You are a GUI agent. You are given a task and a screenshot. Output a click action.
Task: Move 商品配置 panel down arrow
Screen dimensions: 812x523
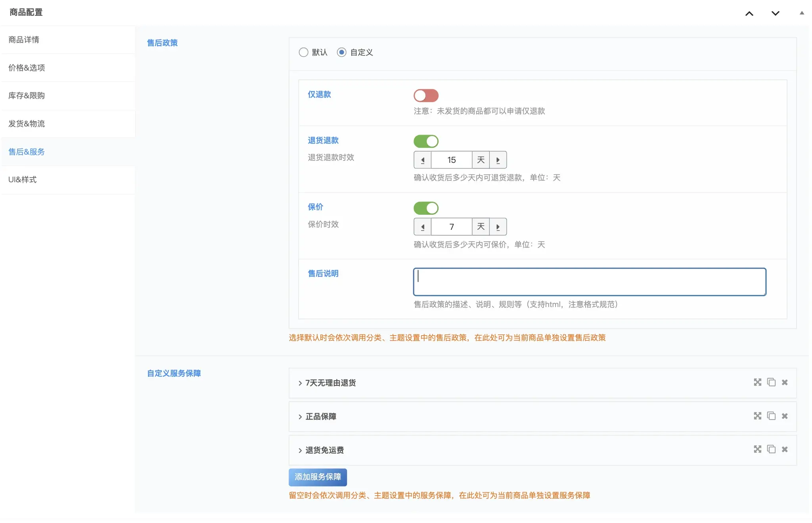click(775, 13)
